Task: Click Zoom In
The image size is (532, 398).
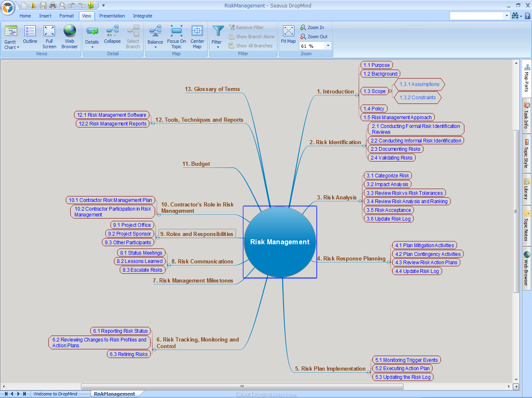Action: point(312,27)
